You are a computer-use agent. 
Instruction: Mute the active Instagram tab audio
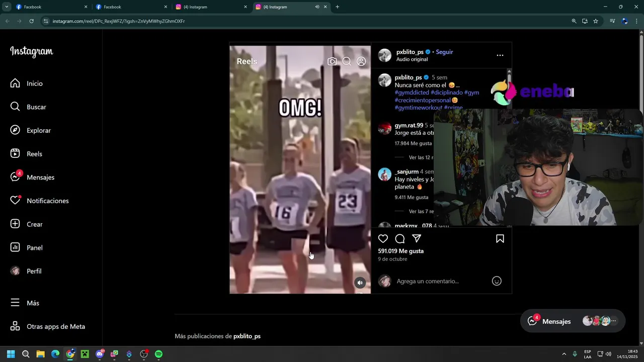point(317,7)
